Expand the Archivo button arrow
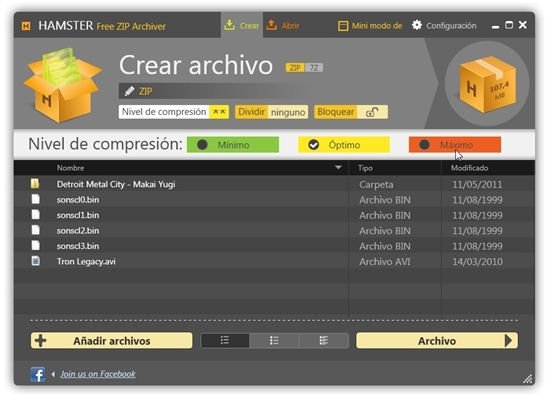548x394 pixels. click(508, 341)
